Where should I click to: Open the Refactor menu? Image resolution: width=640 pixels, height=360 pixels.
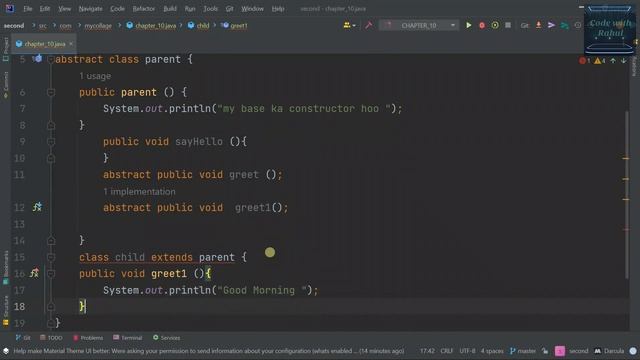pyautogui.click(x=144, y=9)
